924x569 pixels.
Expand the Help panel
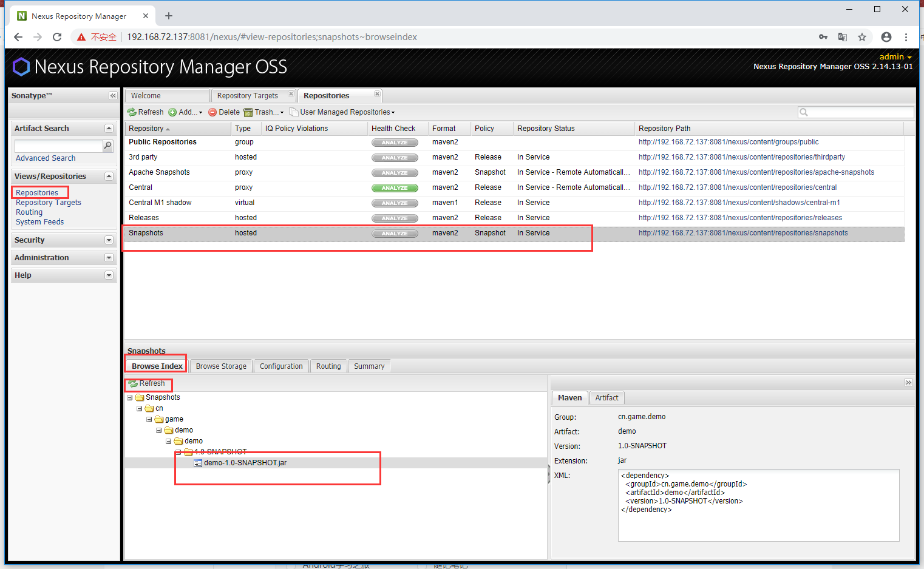(x=109, y=275)
